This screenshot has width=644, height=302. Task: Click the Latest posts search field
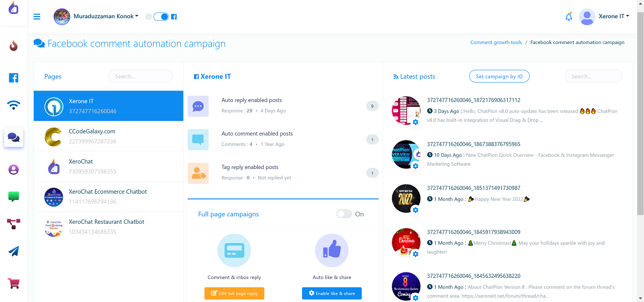coord(594,76)
